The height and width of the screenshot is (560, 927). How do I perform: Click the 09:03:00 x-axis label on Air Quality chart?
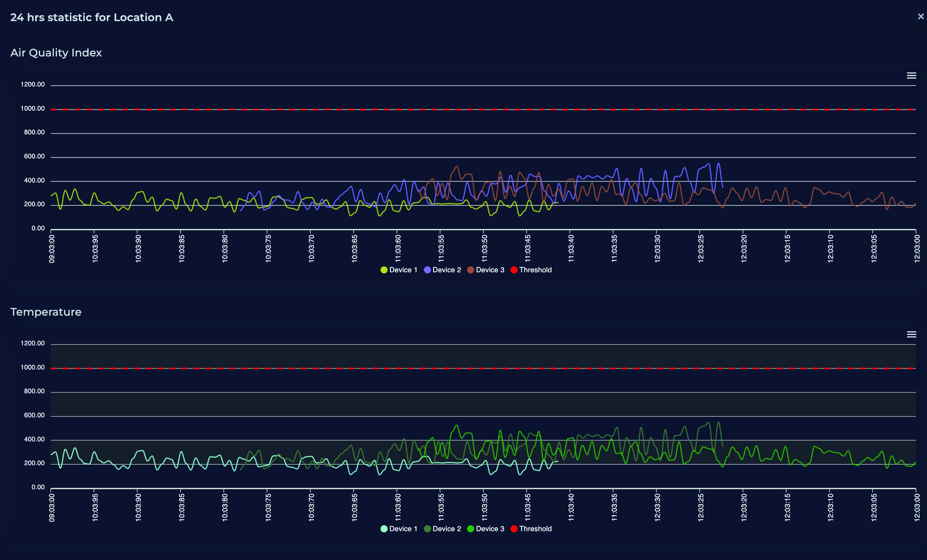(x=52, y=249)
